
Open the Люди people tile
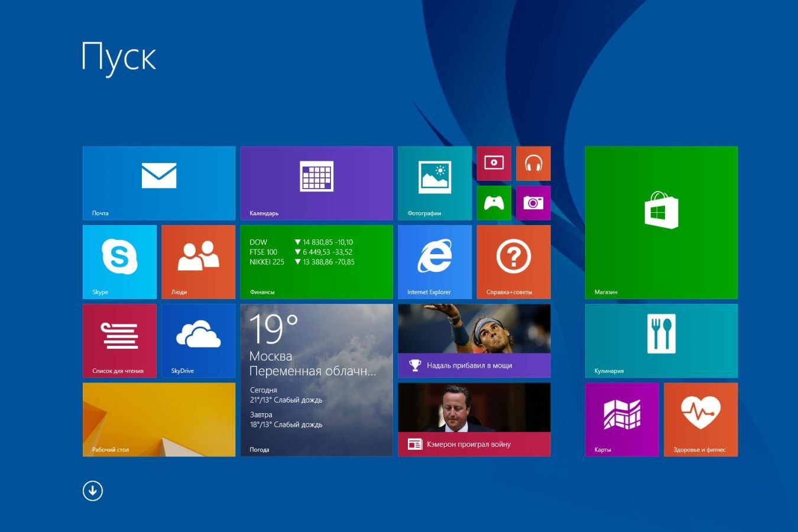[x=199, y=262]
